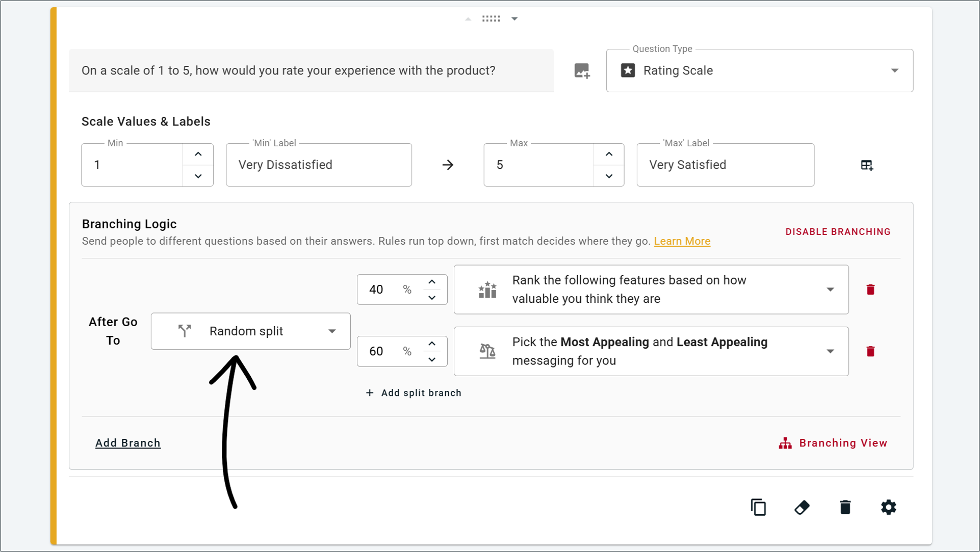Click the drag handle dots at top

(491, 19)
